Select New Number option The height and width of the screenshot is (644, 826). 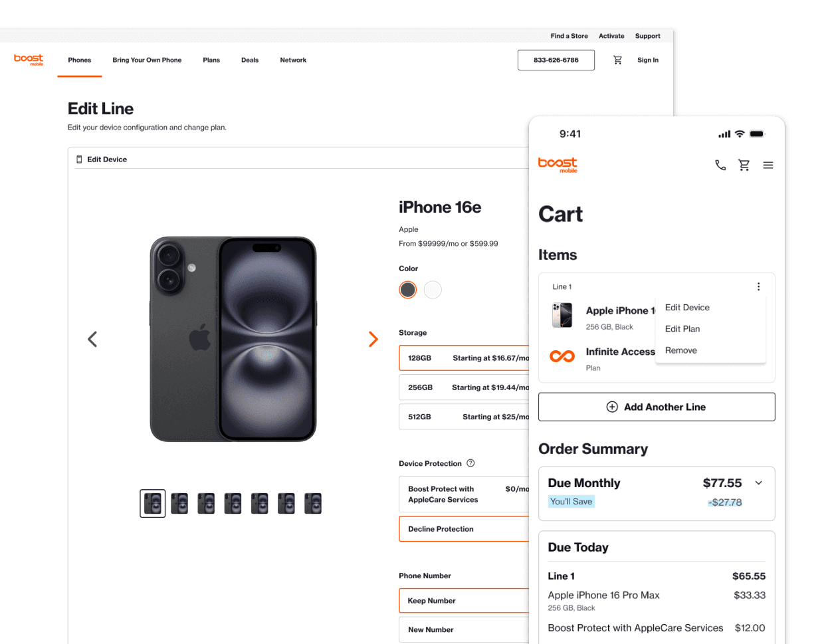tap(464, 629)
